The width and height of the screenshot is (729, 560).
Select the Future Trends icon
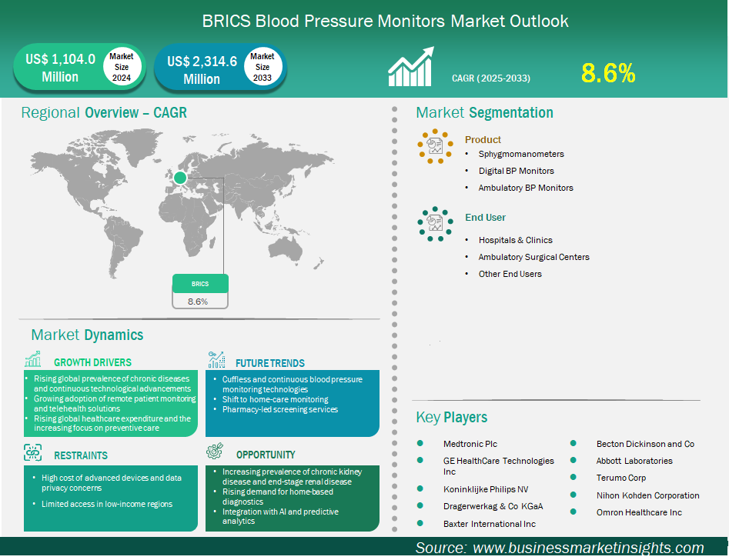click(216, 360)
